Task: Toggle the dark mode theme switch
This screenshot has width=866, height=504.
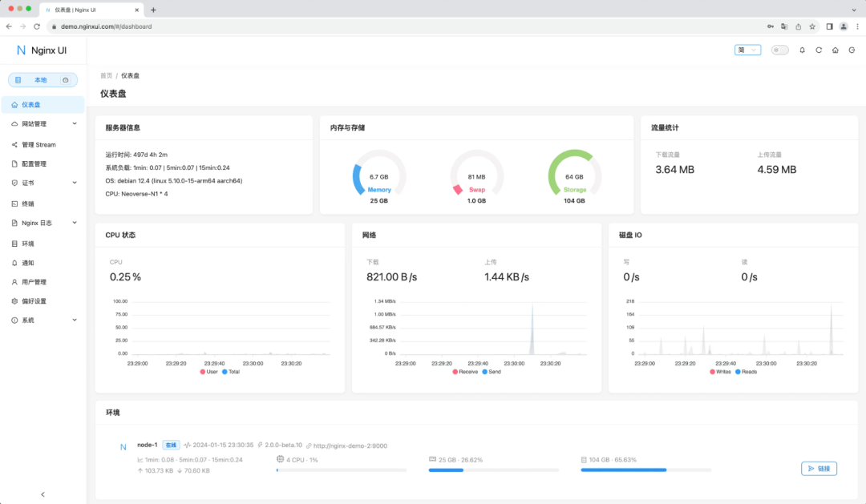Action: pos(780,50)
